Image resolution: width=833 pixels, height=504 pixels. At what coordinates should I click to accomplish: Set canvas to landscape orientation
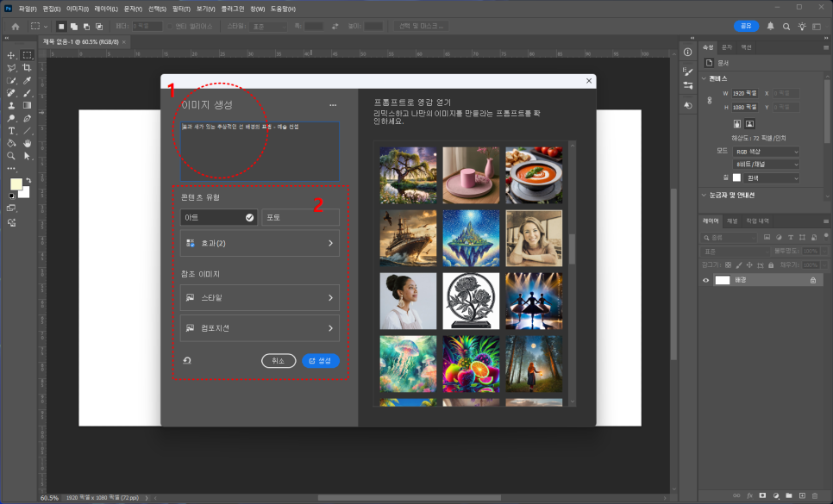[x=749, y=123]
